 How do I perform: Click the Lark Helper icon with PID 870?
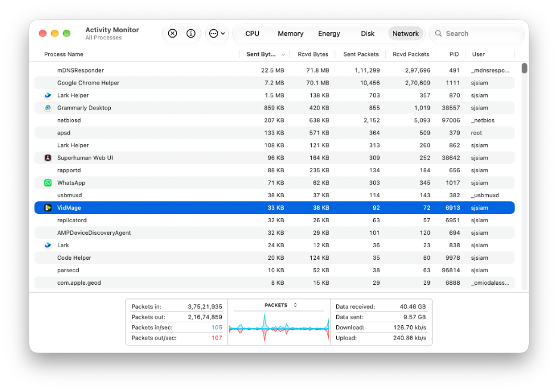click(x=48, y=95)
